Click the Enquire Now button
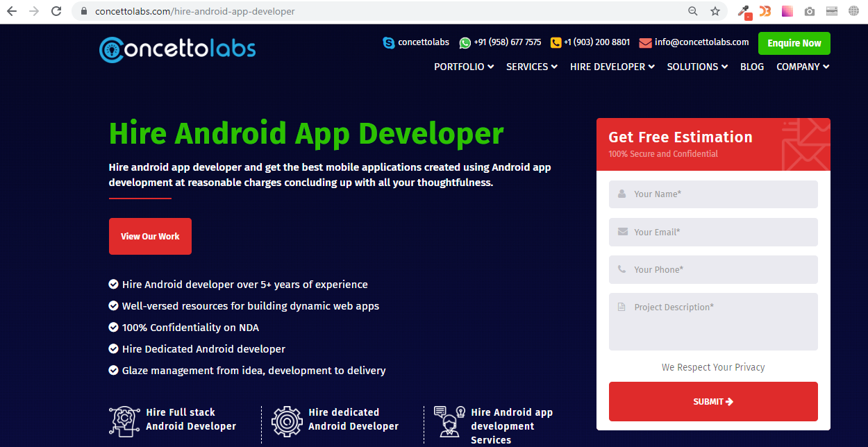This screenshot has width=868, height=447. coord(794,43)
